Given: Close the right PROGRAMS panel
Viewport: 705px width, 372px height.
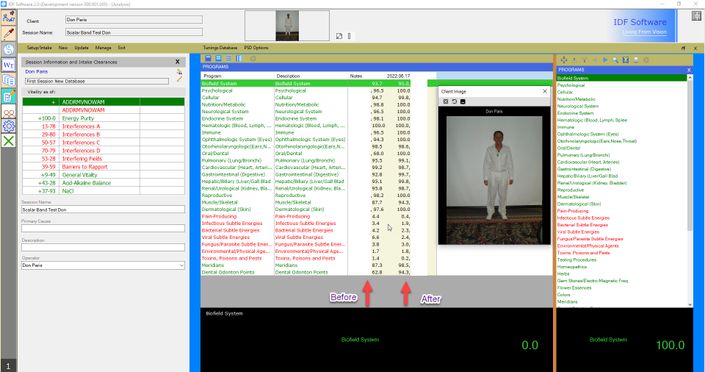Looking at the screenshot, I should pos(689,70).
